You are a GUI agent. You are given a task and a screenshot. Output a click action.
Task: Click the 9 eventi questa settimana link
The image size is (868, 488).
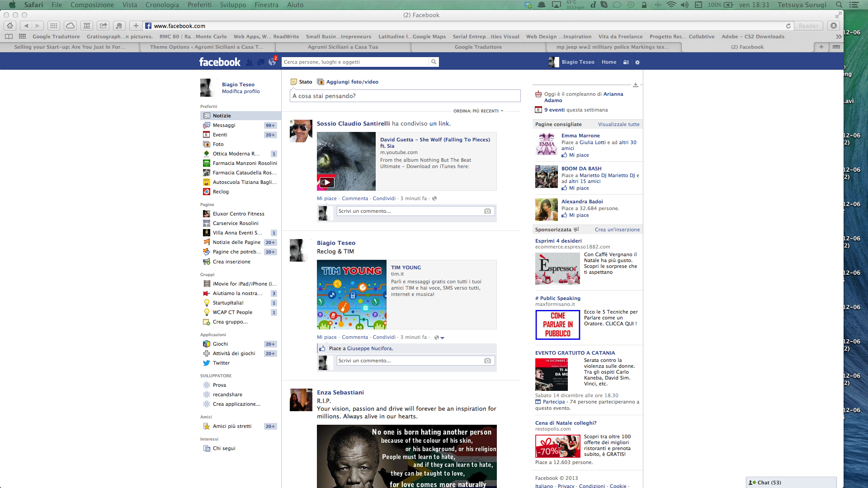[x=576, y=110]
